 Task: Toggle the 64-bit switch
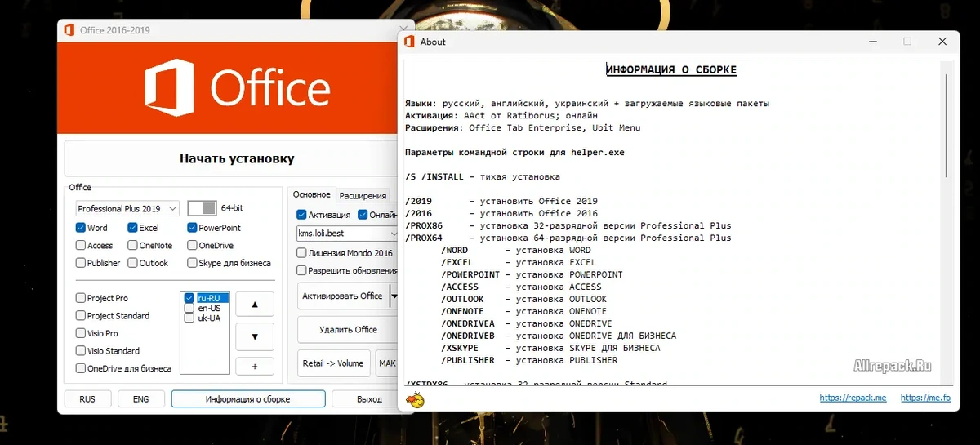click(202, 208)
